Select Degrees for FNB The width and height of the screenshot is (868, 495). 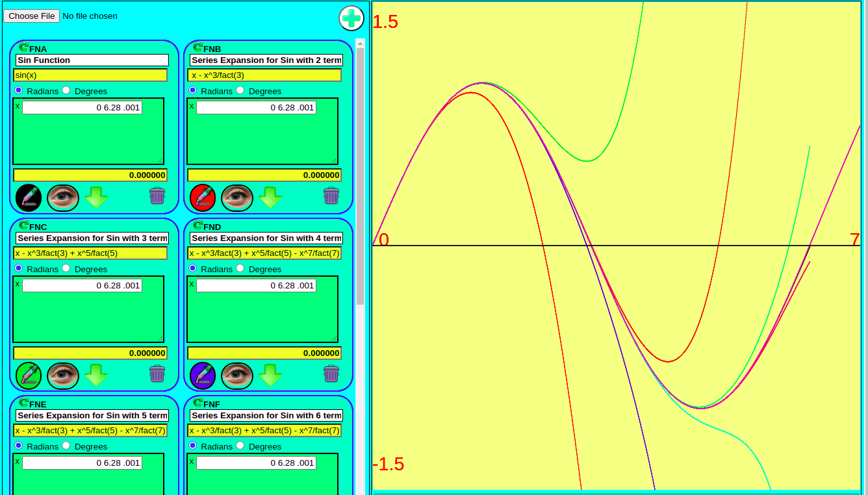[240, 90]
